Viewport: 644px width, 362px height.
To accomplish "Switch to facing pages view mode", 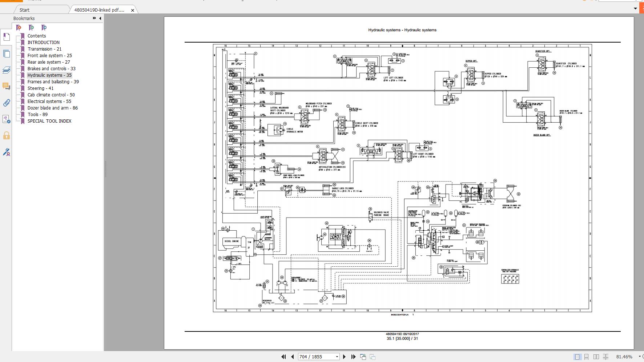I will pyautogui.click(x=596, y=357).
